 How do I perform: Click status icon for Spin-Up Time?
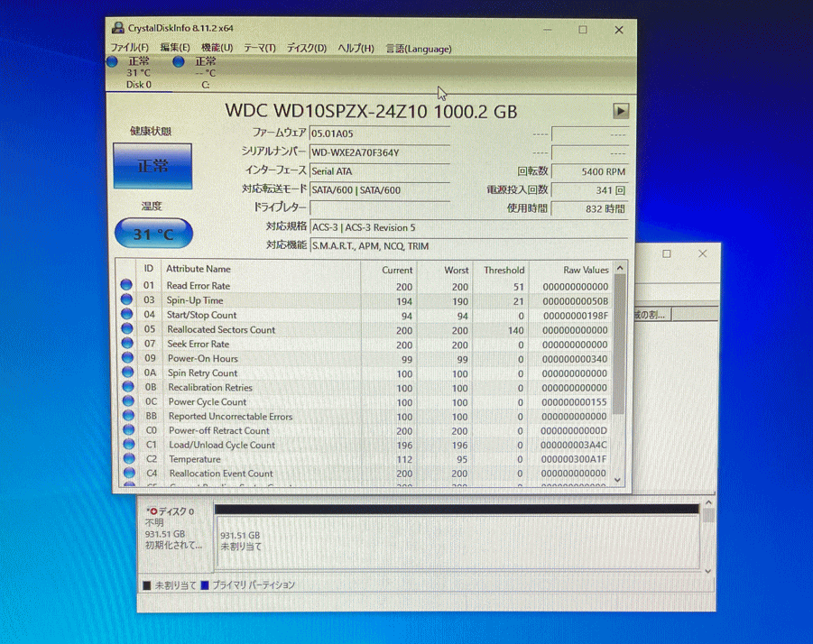[126, 299]
